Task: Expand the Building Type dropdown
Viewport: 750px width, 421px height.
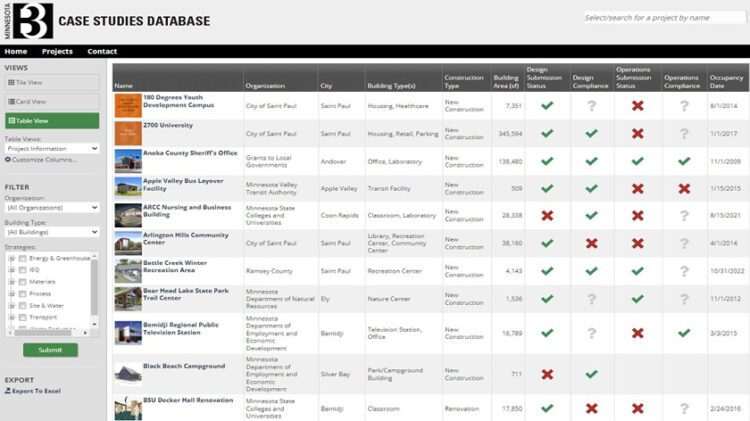Action: [51, 230]
